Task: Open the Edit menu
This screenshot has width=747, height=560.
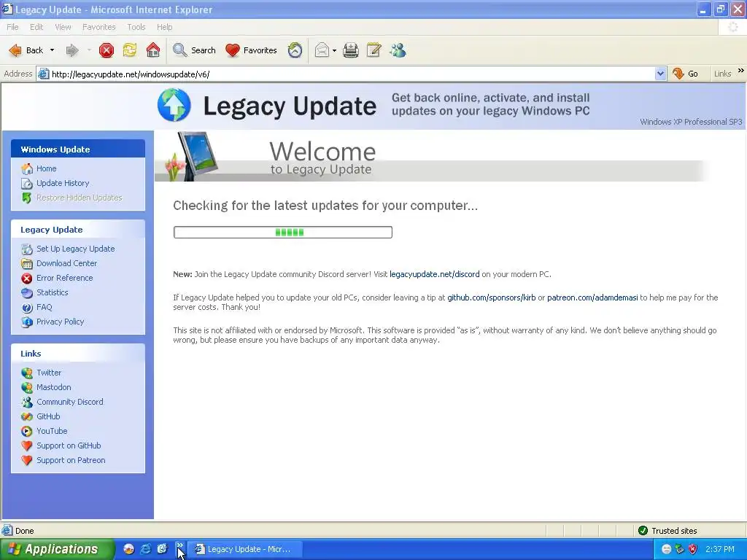Action: tap(36, 27)
